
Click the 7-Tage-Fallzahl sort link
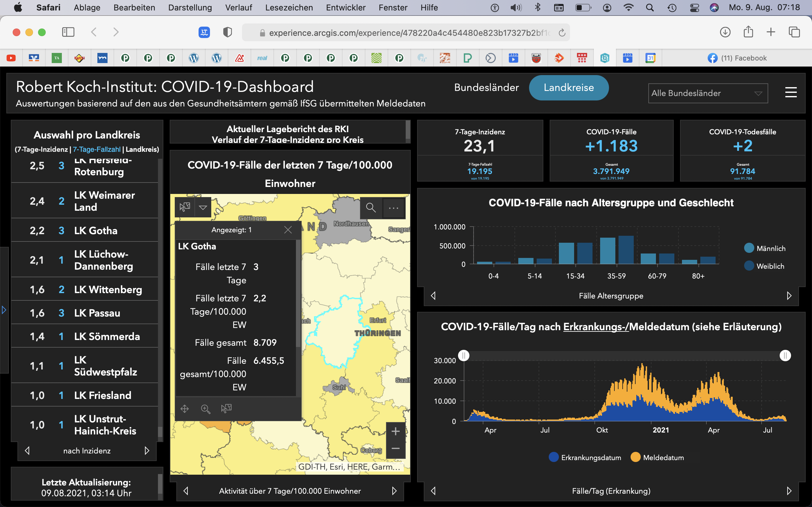tap(97, 149)
